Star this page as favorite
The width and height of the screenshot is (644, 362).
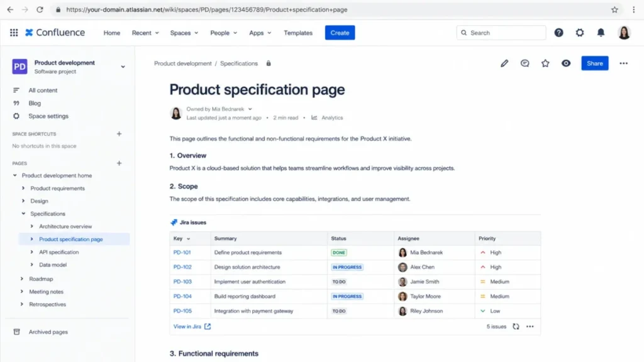(545, 63)
